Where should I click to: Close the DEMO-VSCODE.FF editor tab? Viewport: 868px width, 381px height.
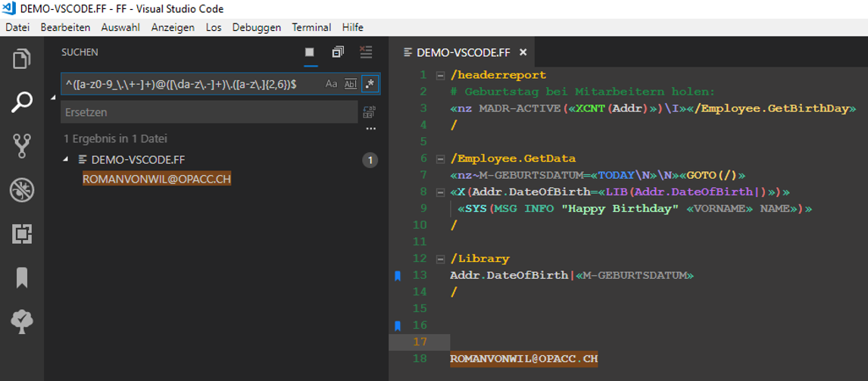(x=523, y=52)
